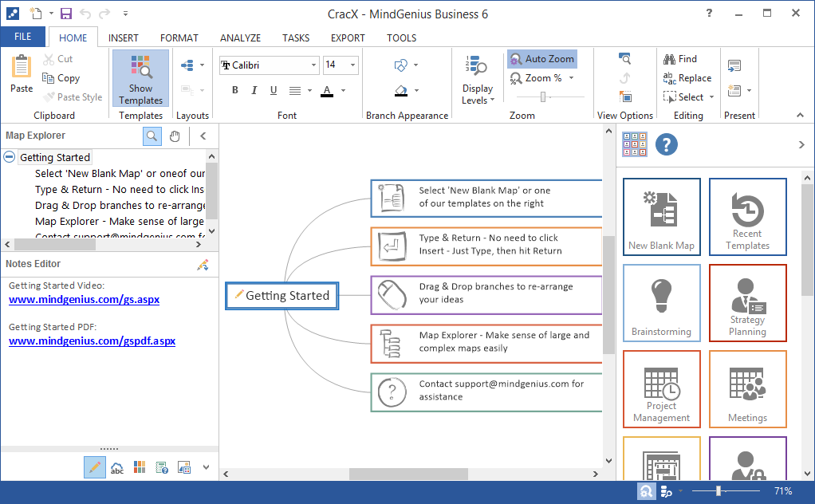The height and width of the screenshot is (504, 815).
Task: Open the www.mindgenius.com/gs.aspx link
Action: pos(85,299)
